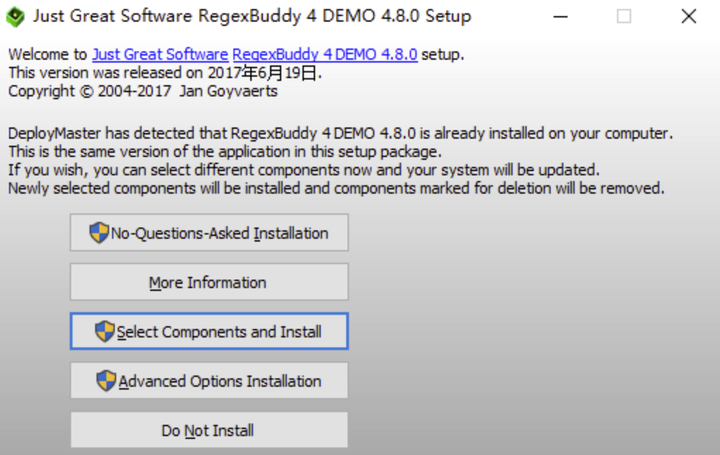This screenshot has width=720, height=455.
Task: Open More Information
Action: pos(209,282)
